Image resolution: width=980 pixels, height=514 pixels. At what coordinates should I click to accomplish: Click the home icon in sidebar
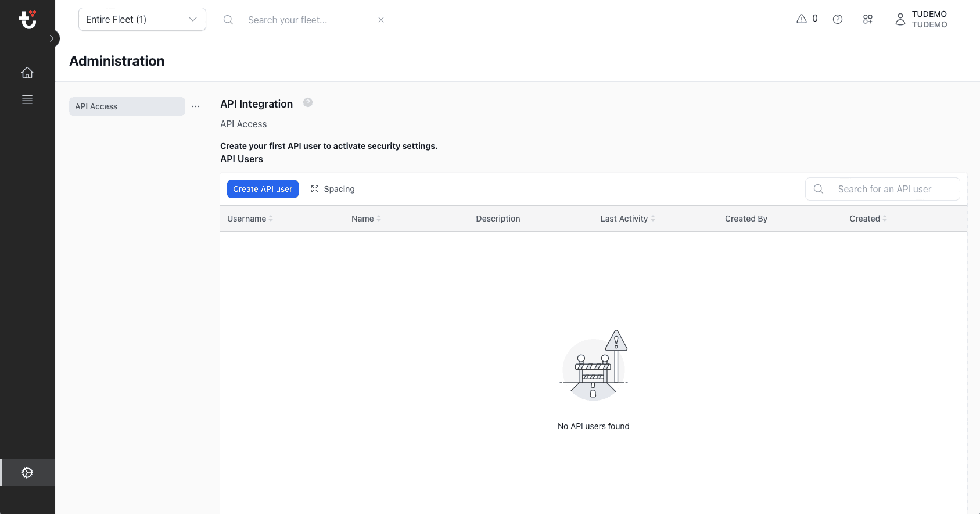(x=27, y=73)
